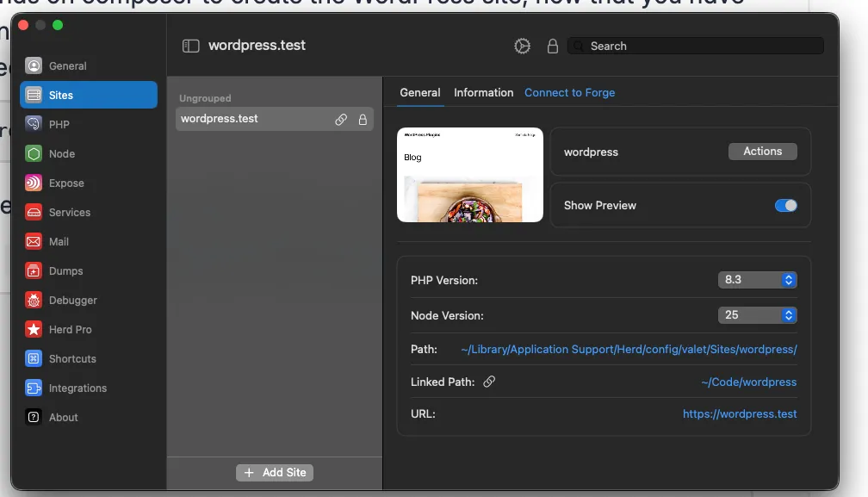Open the Debugger section
The image size is (868, 497).
pyautogui.click(x=89, y=300)
